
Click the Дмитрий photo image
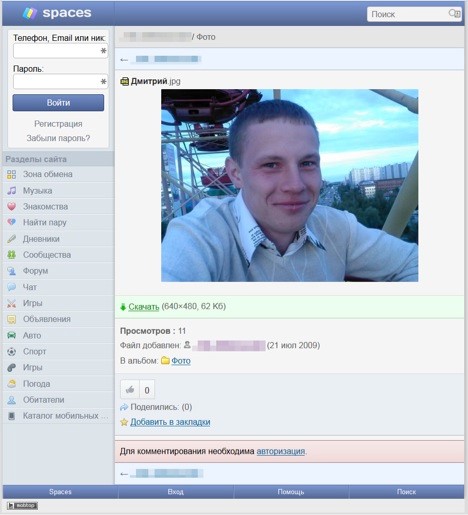coord(289,185)
